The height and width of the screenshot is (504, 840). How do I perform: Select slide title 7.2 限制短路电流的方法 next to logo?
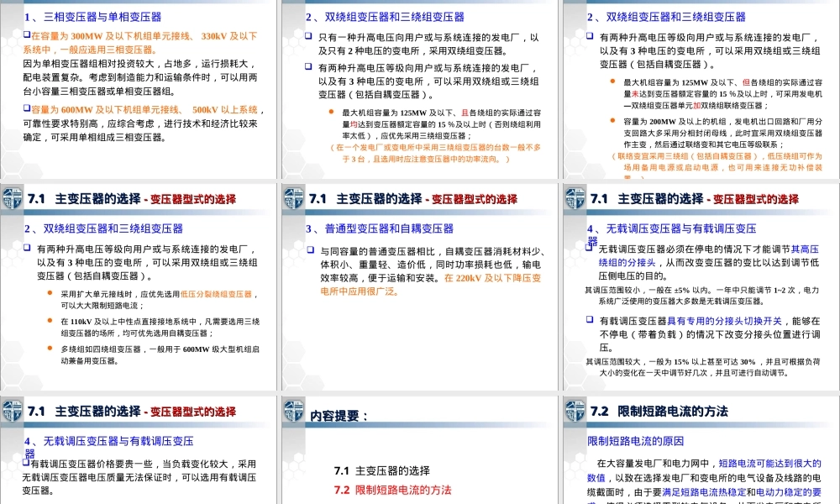tap(659, 412)
